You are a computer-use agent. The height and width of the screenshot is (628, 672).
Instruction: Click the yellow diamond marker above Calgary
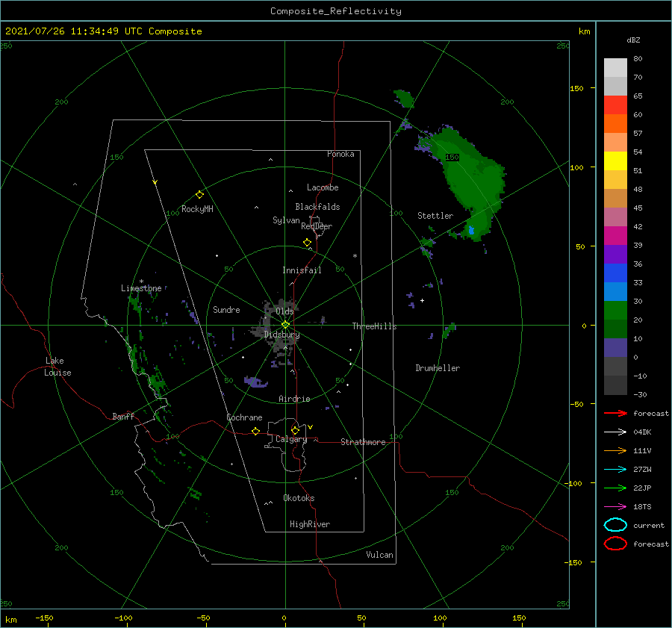coord(295,430)
